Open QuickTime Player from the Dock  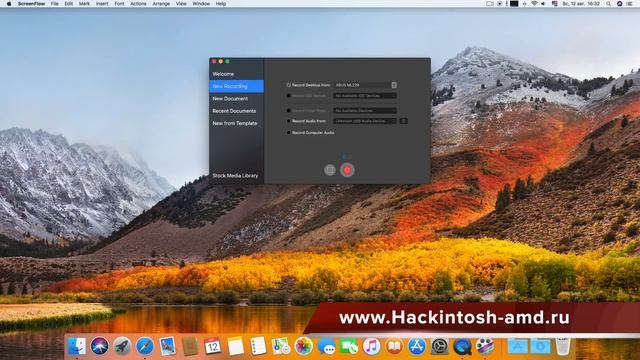pyautogui.click(x=462, y=347)
